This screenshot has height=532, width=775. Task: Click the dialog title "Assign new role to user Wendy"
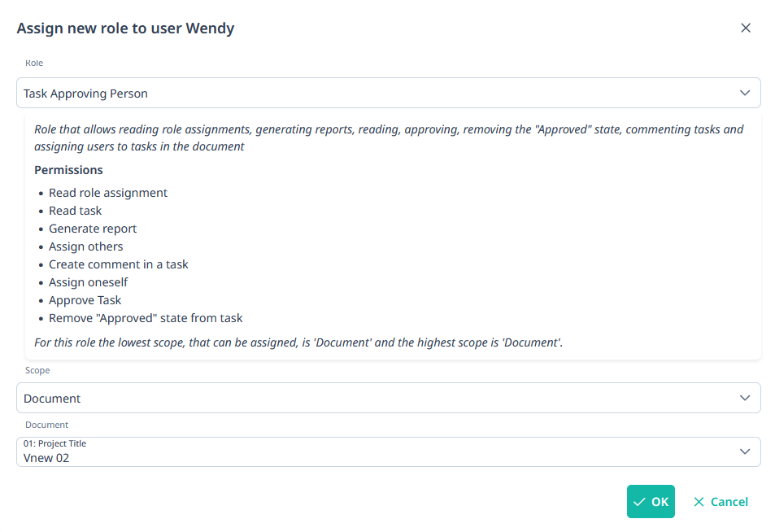coord(125,28)
